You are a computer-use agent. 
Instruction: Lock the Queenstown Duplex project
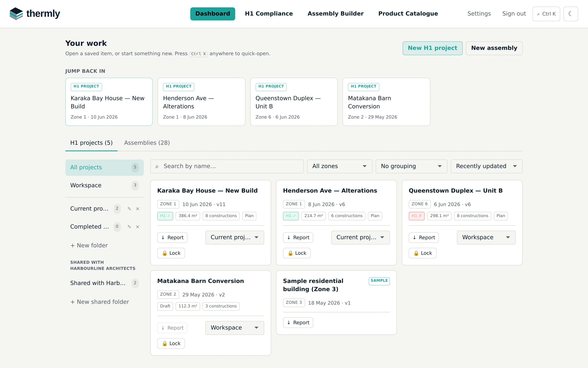[x=423, y=253]
